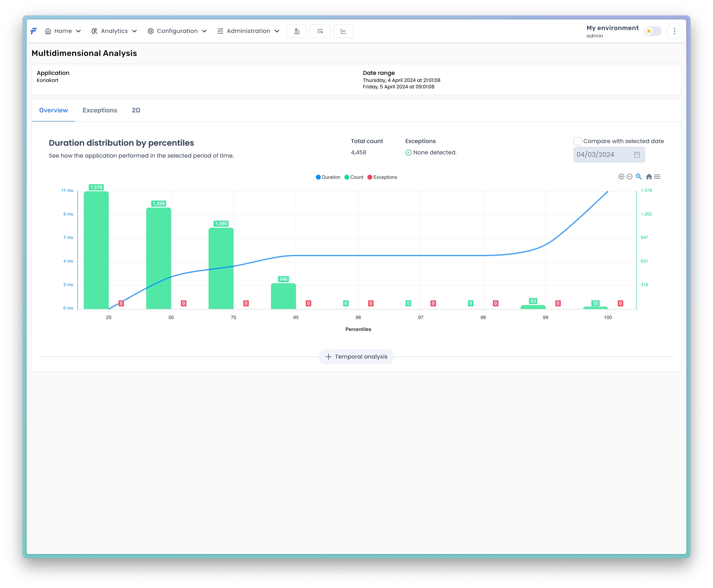Click the chart zoom-out minus icon

(x=629, y=177)
